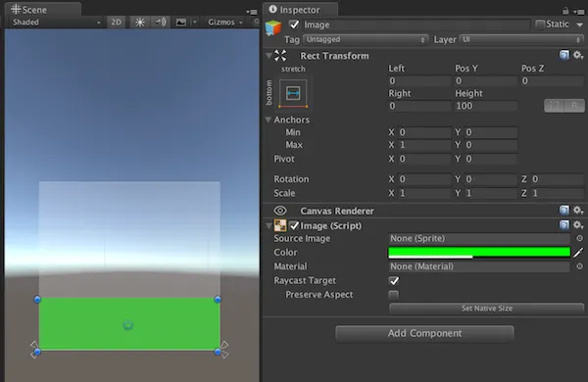Image resolution: width=588 pixels, height=382 pixels.
Task: Click the green image rectangle in scene
Action: 129,324
